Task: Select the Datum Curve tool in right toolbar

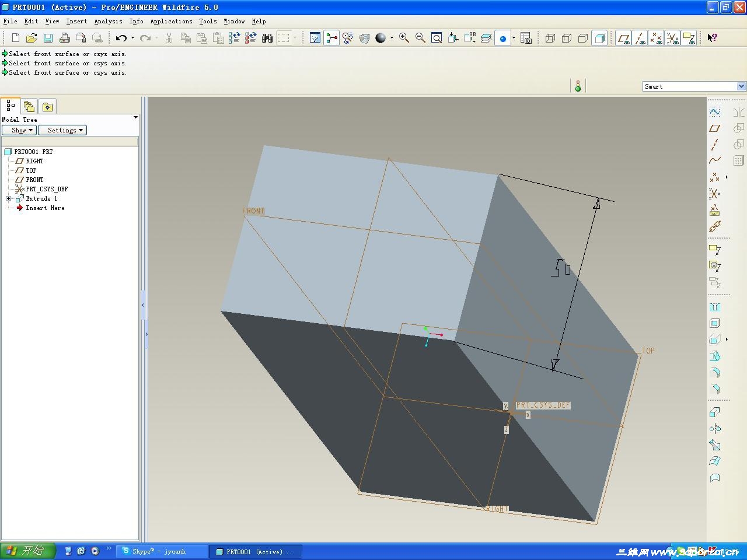Action: [x=714, y=160]
